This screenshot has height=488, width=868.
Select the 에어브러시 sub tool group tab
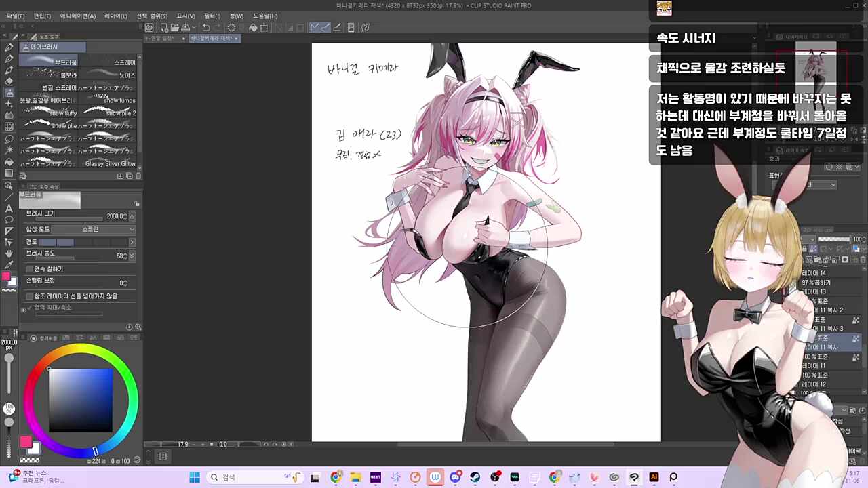coord(53,47)
